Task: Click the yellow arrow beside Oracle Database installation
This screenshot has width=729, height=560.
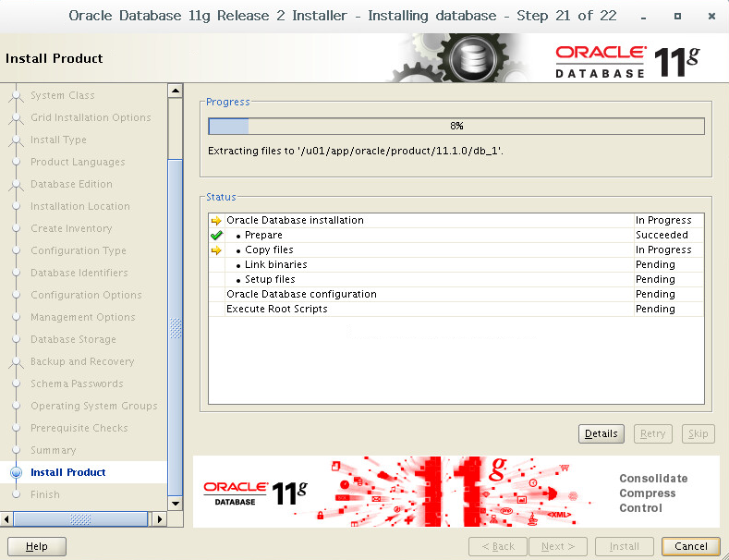Action: (x=216, y=221)
